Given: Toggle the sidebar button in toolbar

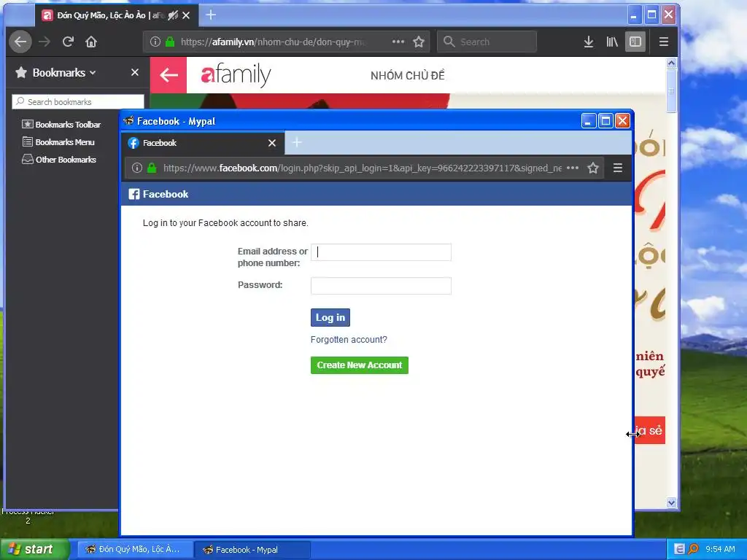Looking at the screenshot, I should tap(635, 42).
